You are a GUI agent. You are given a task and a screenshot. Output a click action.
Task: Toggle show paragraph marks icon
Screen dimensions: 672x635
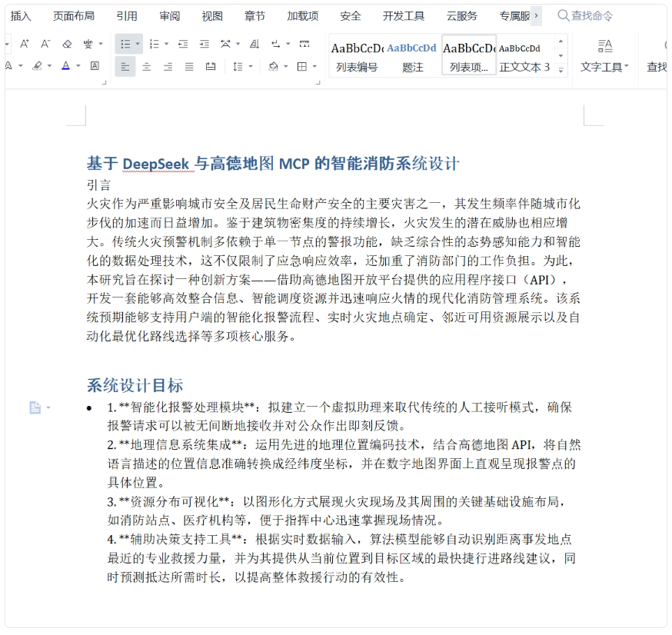[275, 44]
